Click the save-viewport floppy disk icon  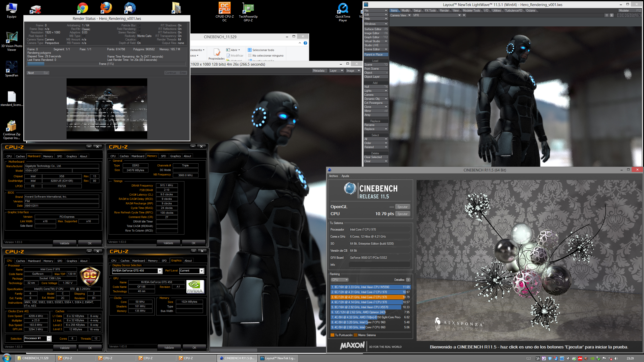(x=612, y=15)
